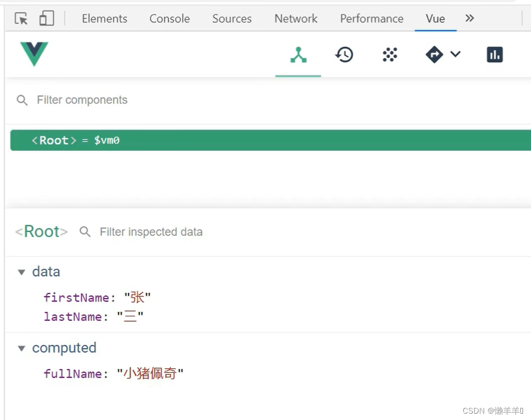Open the Components tree view icon

click(299, 54)
